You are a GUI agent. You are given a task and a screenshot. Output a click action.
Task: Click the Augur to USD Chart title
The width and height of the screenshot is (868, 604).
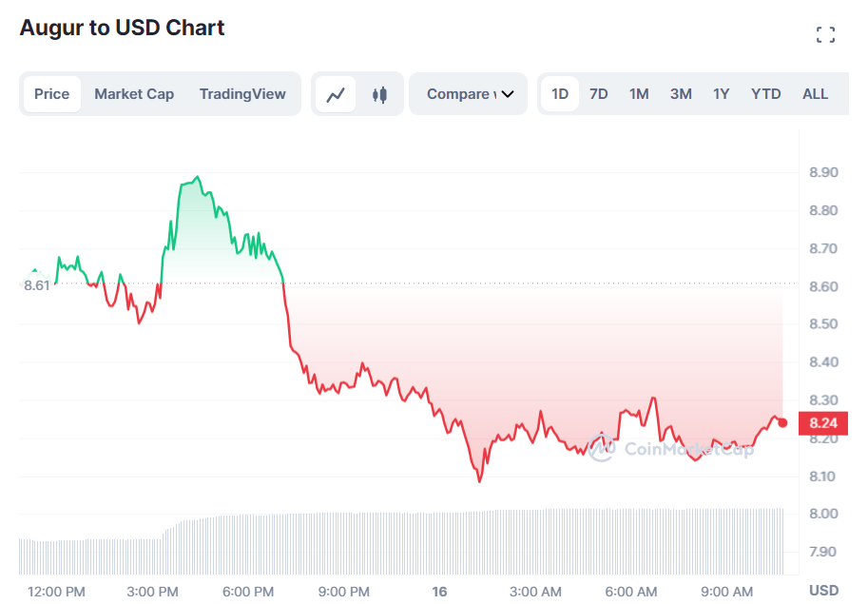[x=121, y=28]
